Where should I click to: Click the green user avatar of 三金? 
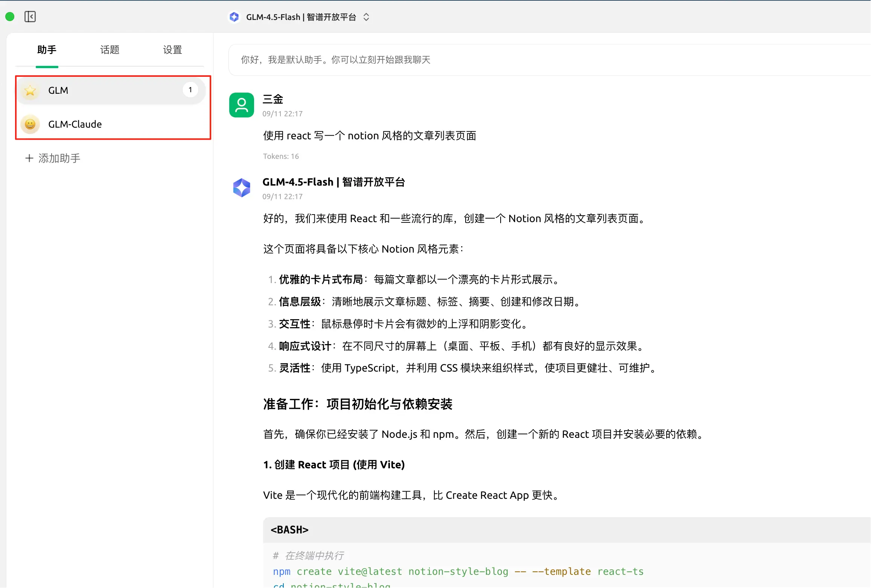[242, 105]
